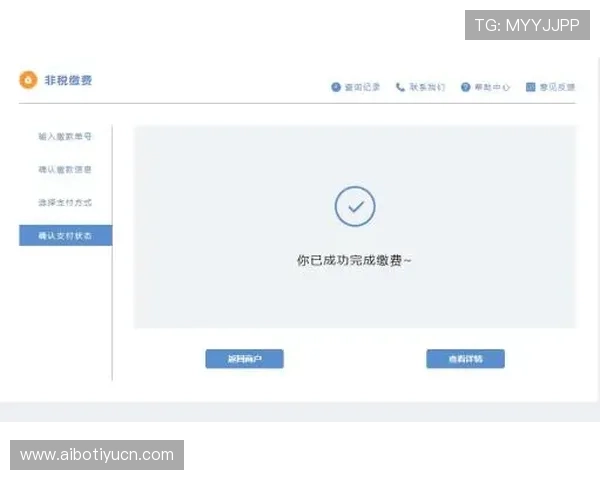This screenshot has width=600, height=480.
Task: Click the 非税缴费 title text
Action: coord(68,80)
